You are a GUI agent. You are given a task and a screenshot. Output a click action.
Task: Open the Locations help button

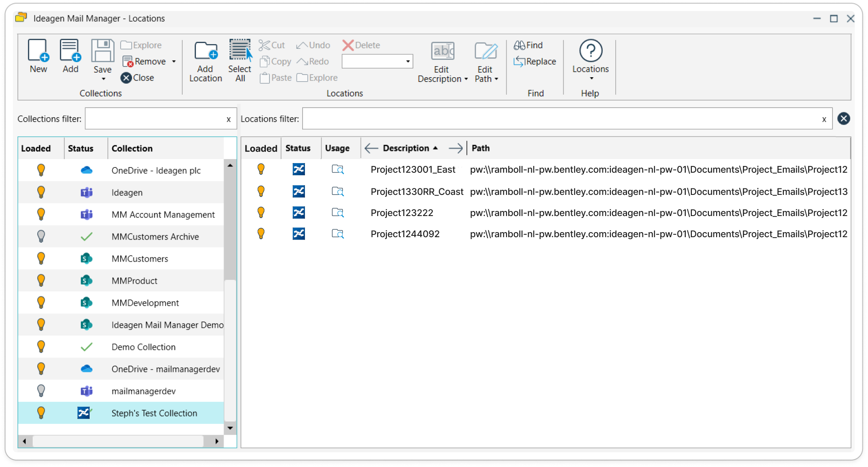591,51
